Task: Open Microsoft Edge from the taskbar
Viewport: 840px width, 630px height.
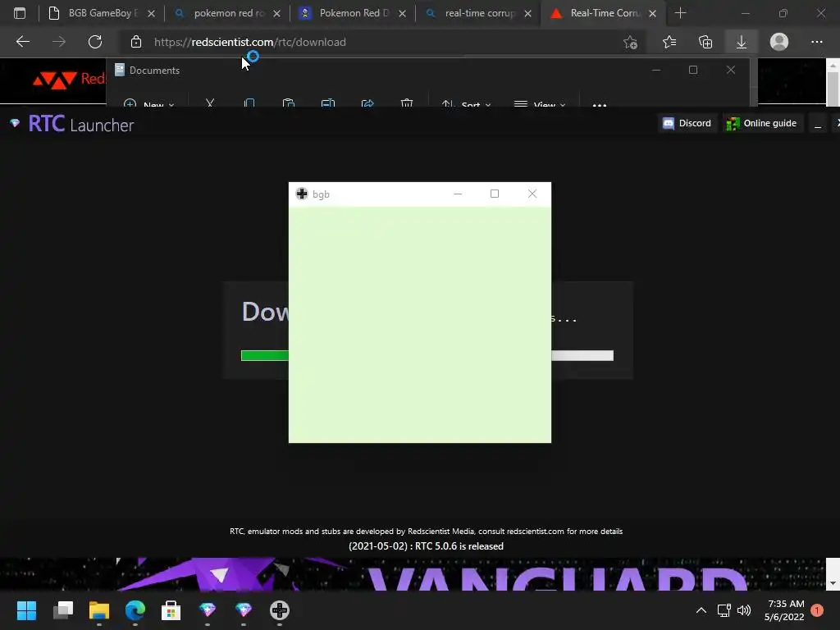Action: [x=135, y=610]
